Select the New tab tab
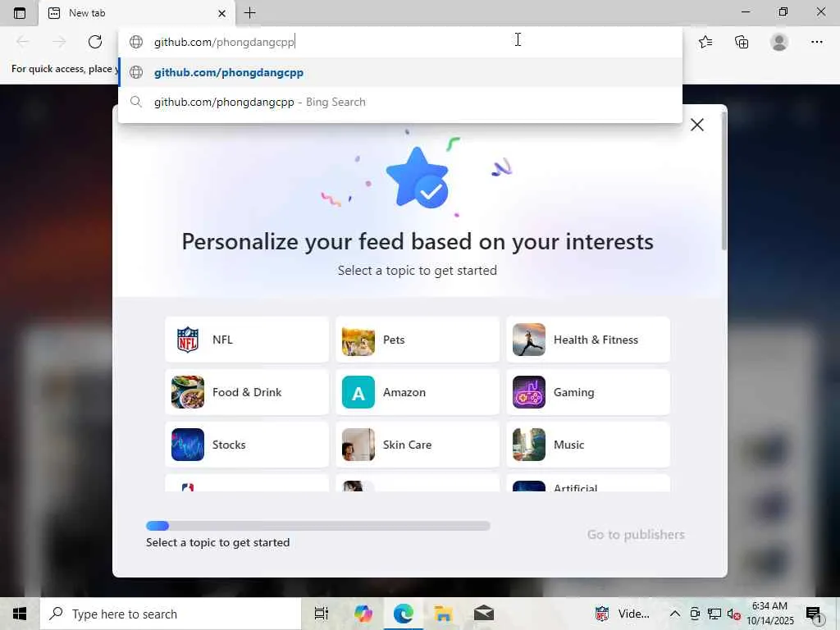840x630 pixels. 137,13
